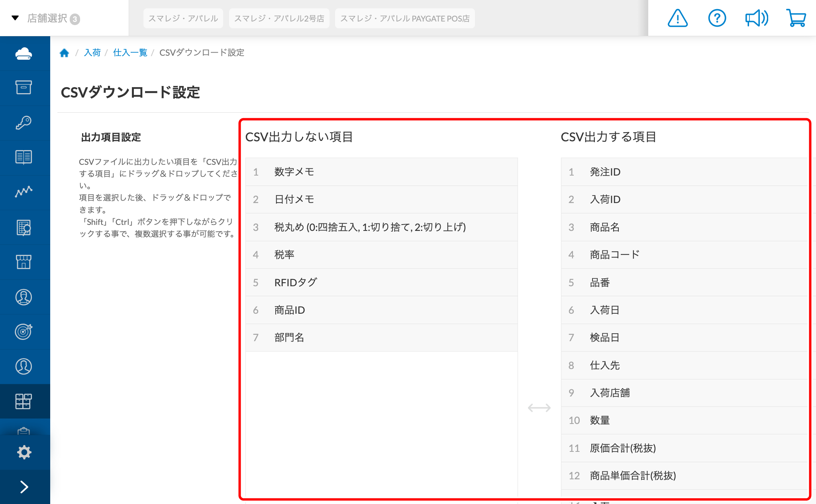Image resolution: width=816 pixels, height=504 pixels.
Task: Open the shopping cart icon
Action: click(796, 18)
